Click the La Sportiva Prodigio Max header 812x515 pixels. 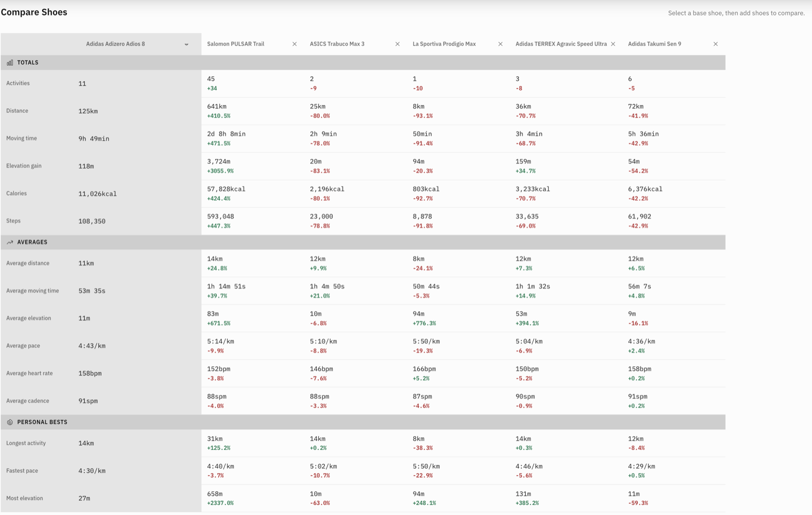pyautogui.click(x=444, y=44)
